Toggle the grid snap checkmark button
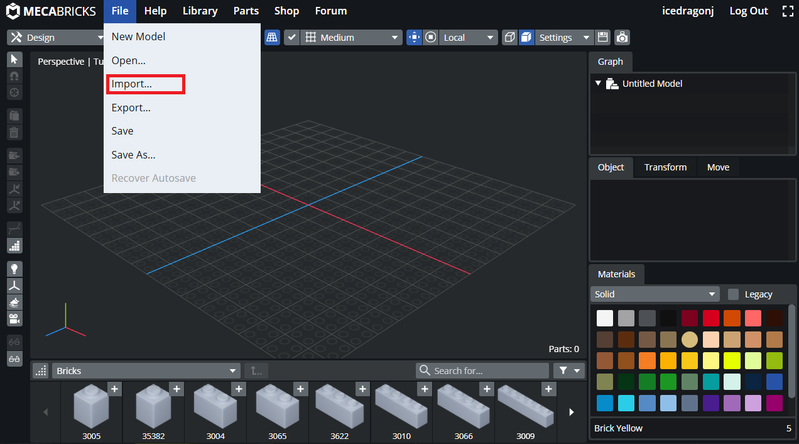The image size is (799, 444). (291, 37)
